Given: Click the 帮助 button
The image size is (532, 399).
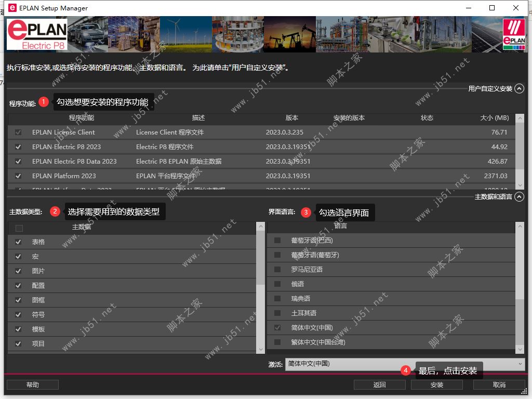Looking at the screenshot, I should [x=33, y=385].
